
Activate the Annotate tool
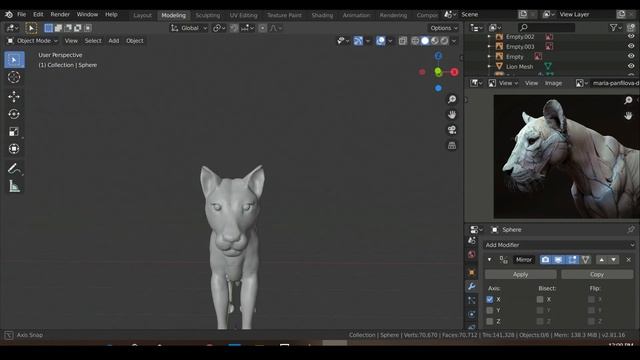tap(14, 168)
